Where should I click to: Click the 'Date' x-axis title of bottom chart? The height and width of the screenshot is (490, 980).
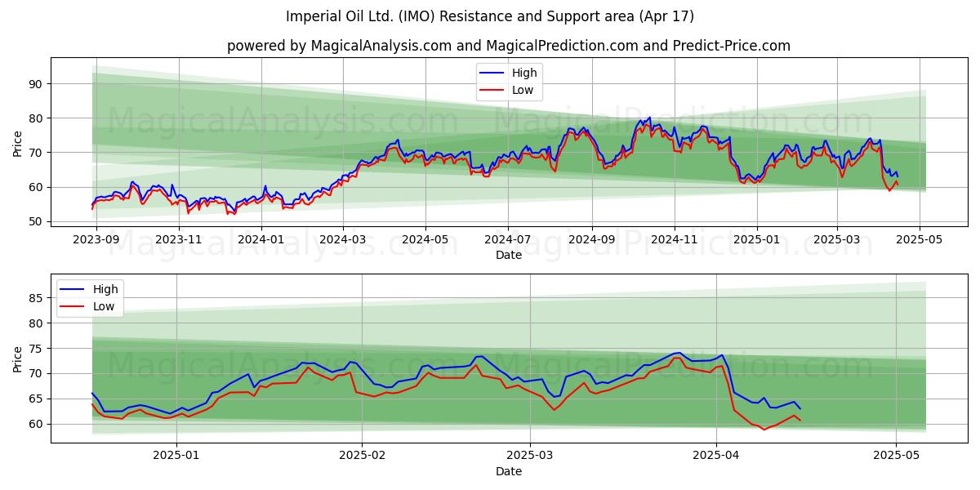pos(508,472)
